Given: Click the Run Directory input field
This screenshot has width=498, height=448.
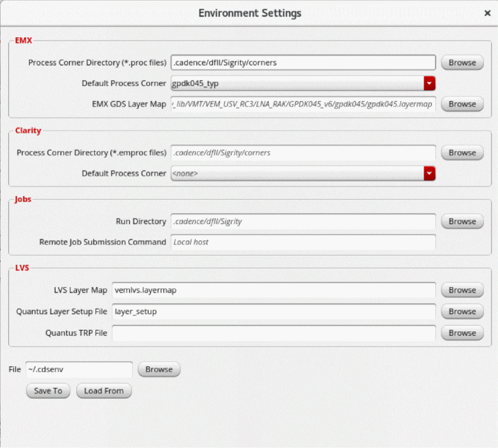Looking at the screenshot, I should (x=303, y=222).
